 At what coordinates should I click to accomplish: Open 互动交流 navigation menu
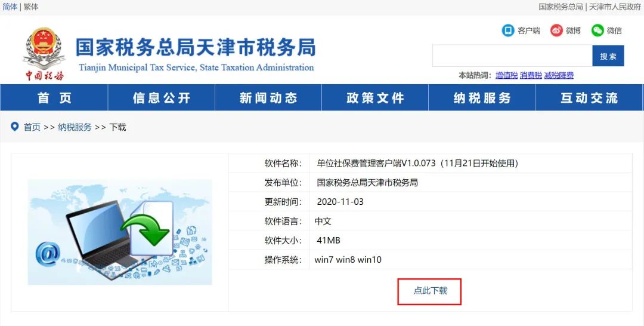(589, 98)
